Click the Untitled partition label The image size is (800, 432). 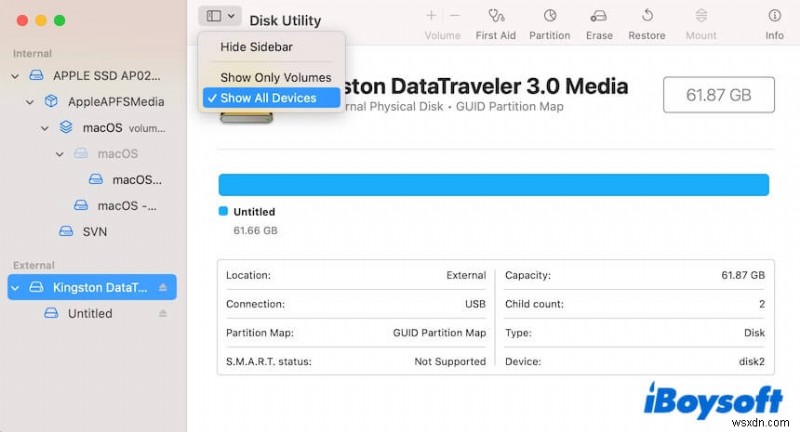coord(254,212)
